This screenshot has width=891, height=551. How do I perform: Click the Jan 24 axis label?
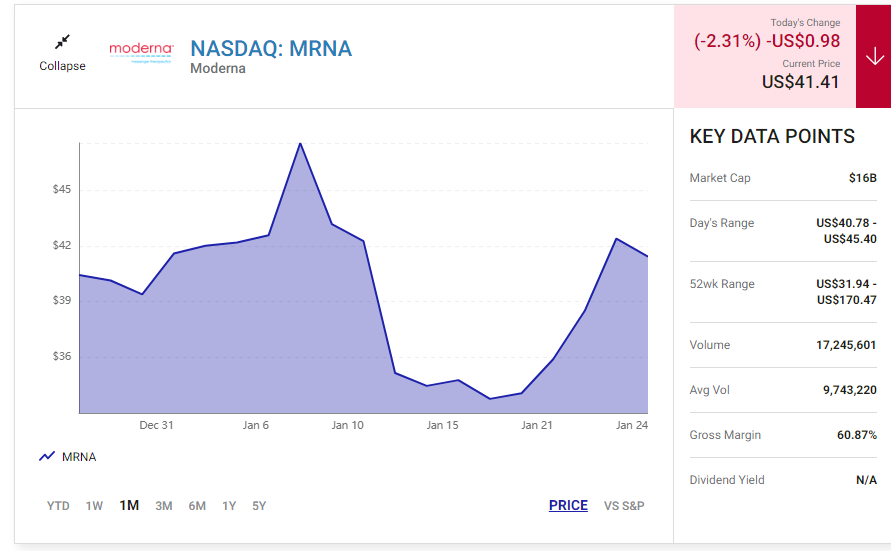632,425
